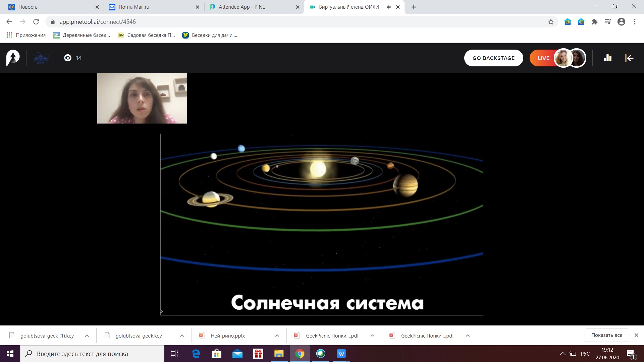Mute tab via speaker icon
644x362 pixels.
389,7
